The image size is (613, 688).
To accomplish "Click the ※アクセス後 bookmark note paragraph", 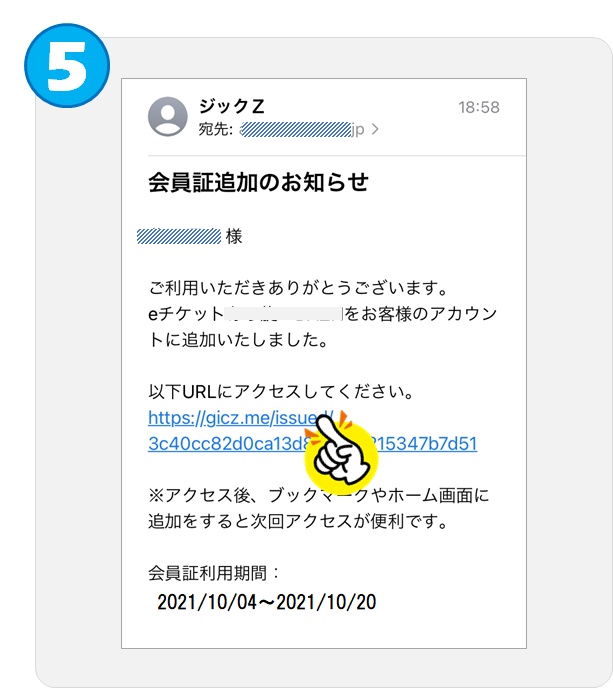I will click(319, 508).
